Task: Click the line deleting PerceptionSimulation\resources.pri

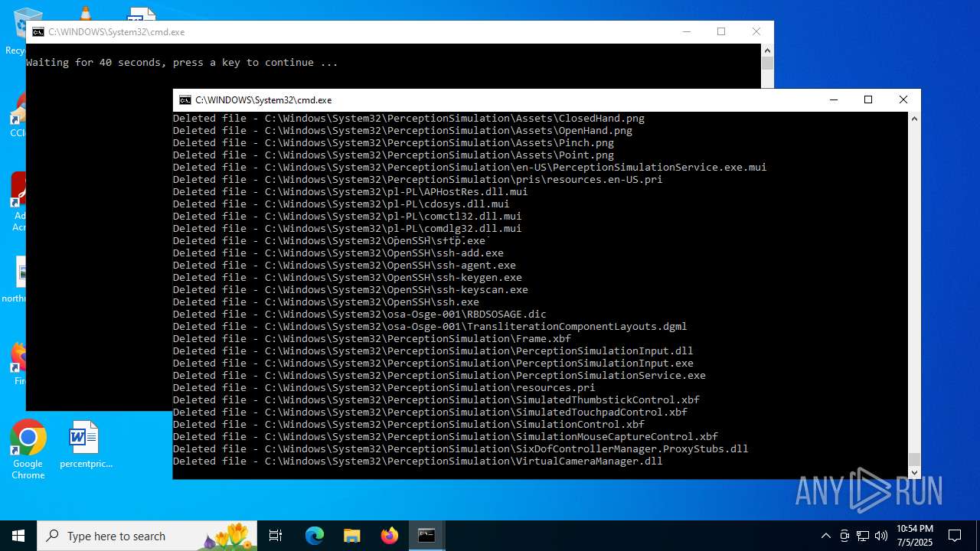Action: tap(384, 388)
